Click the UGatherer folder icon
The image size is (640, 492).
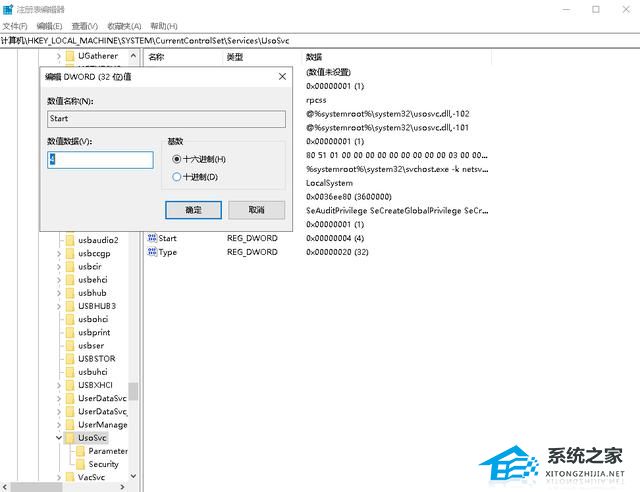[70, 57]
